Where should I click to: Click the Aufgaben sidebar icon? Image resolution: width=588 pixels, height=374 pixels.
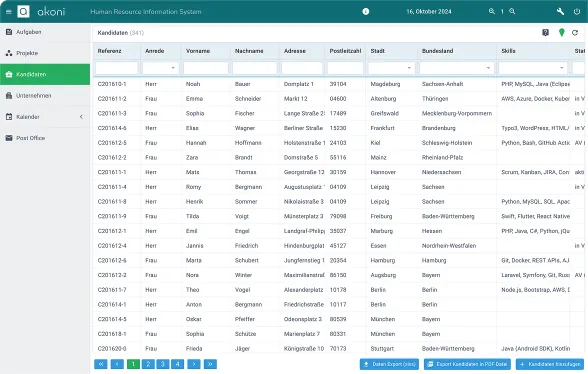9,32
